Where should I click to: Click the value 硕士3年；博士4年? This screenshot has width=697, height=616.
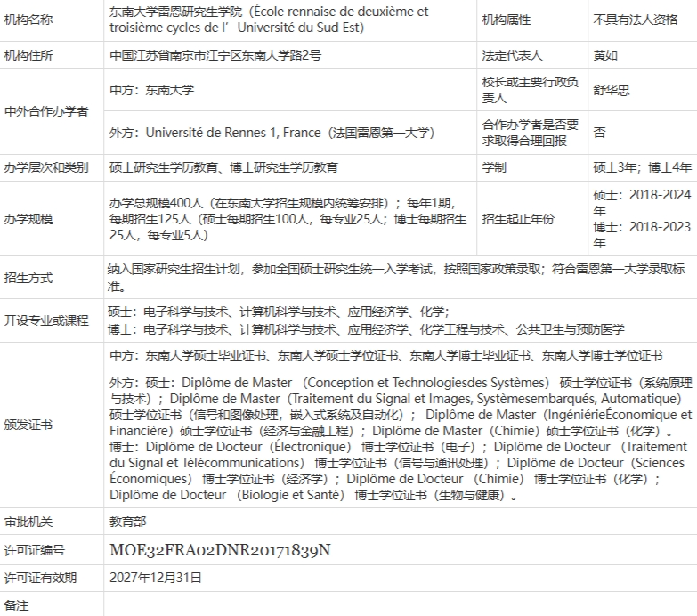(x=643, y=167)
